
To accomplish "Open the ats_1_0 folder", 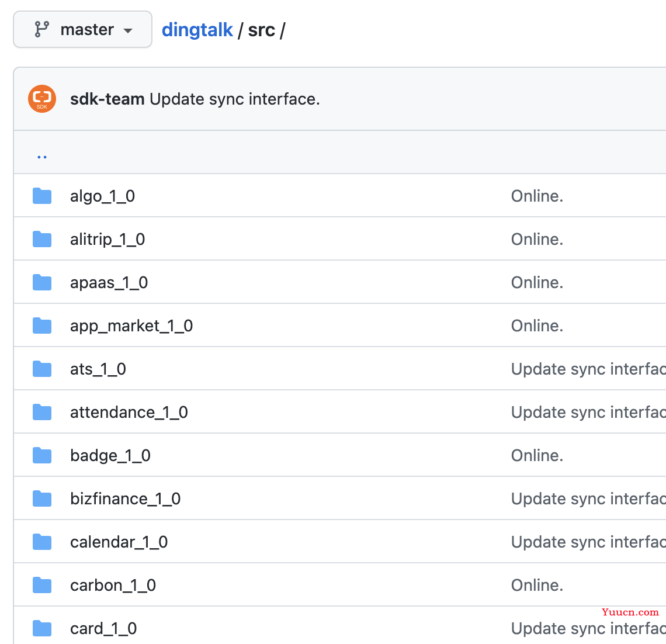I will click(x=98, y=369).
